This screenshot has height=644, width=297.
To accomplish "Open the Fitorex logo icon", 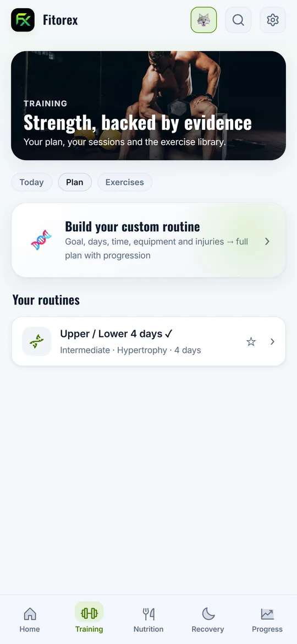I will click(x=23, y=20).
